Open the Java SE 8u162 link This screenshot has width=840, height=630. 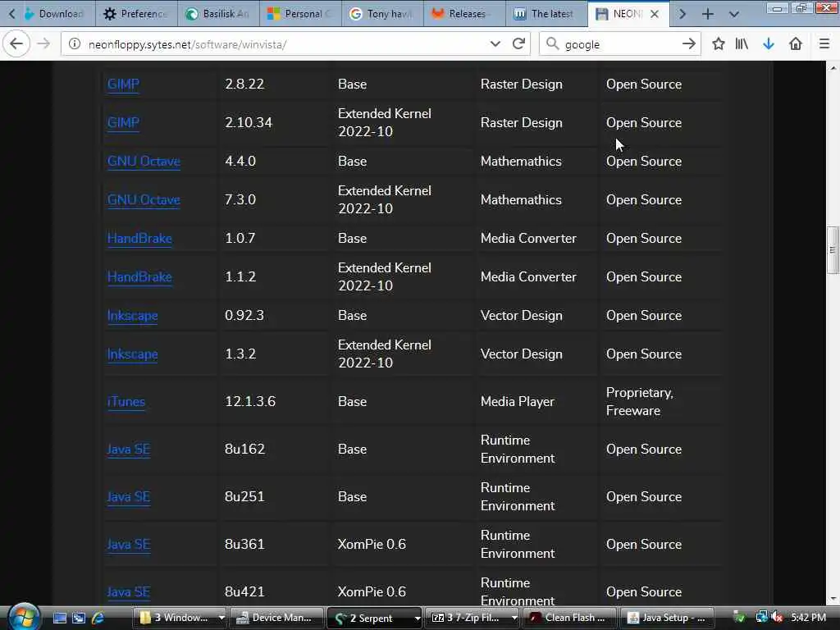[x=128, y=450]
